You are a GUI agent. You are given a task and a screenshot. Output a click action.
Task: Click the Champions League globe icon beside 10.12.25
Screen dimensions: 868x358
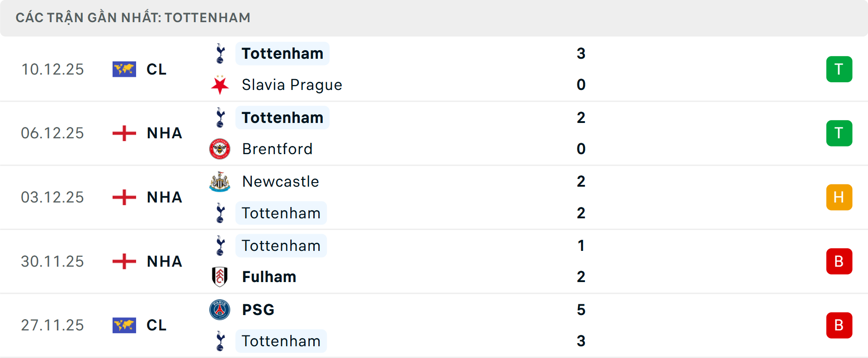124,69
